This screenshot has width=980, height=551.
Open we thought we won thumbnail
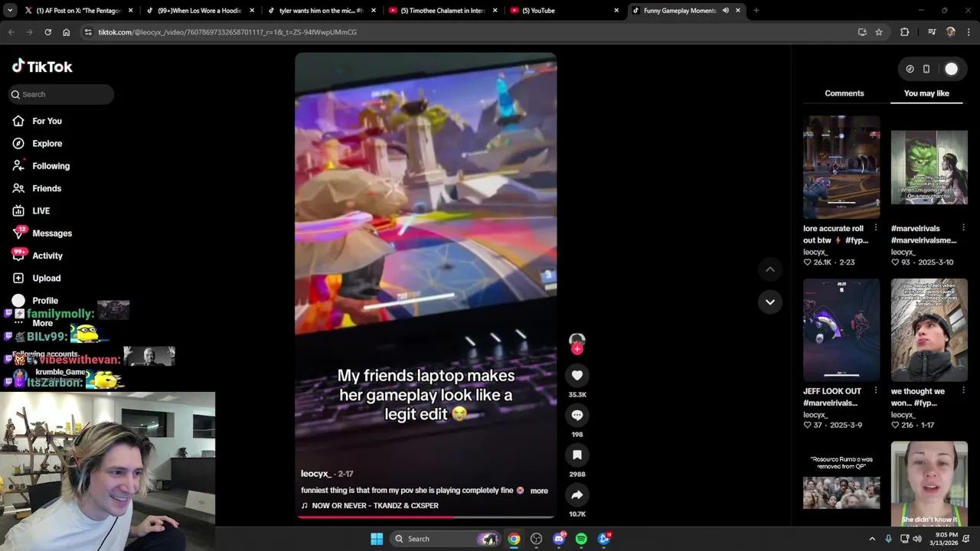929,330
